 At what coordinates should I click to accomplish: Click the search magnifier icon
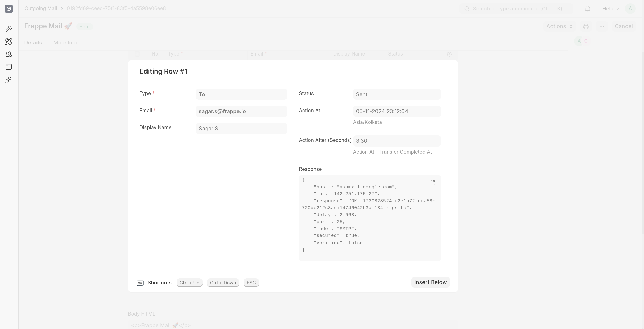467,9
